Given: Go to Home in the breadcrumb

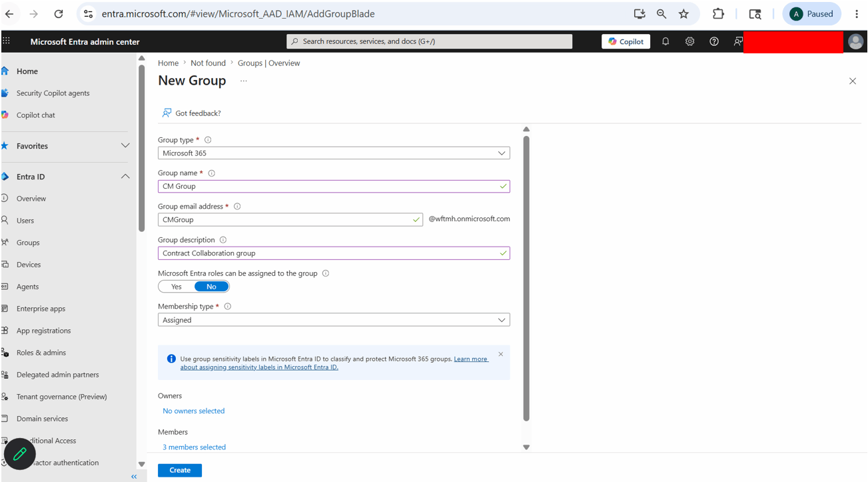Looking at the screenshot, I should pyautogui.click(x=168, y=63).
